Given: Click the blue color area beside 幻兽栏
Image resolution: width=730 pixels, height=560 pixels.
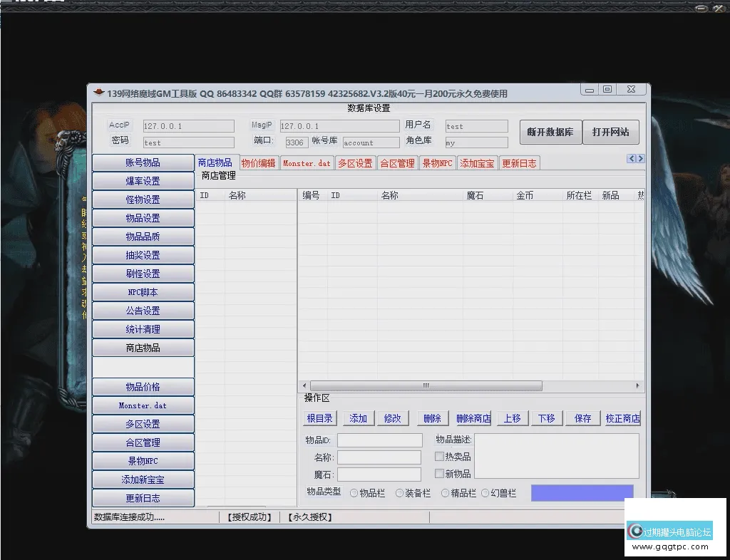Looking at the screenshot, I should click(582, 492).
